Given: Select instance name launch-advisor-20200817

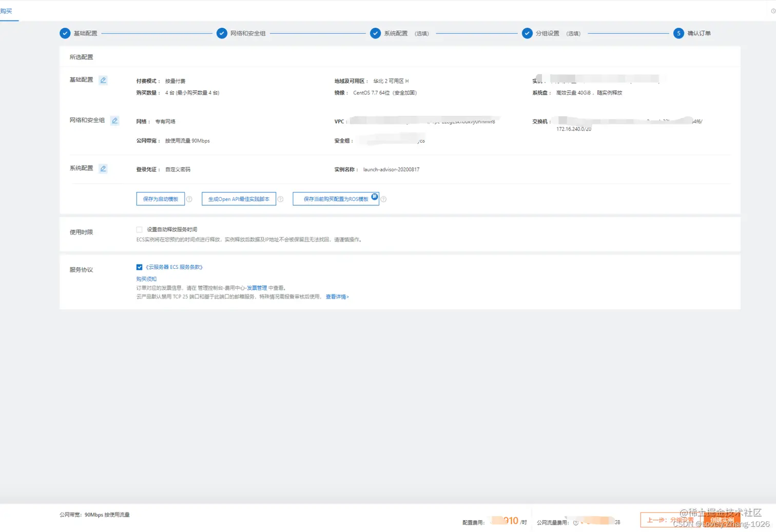Looking at the screenshot, I should point(391,169).
